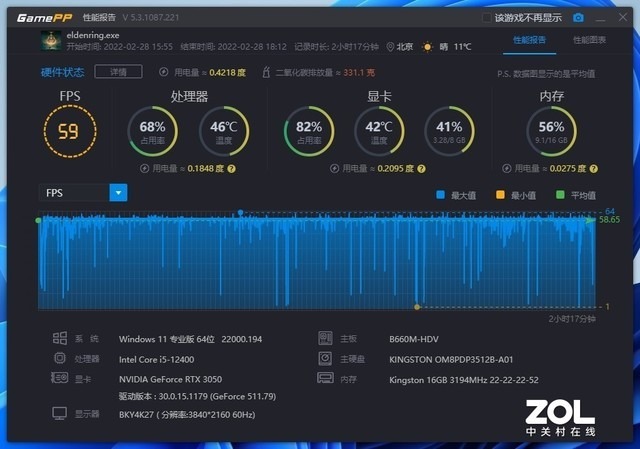This screenshot has width=640, height=449.
Task: Click the 331.1 克 emission value
Action: pos(359,73)
